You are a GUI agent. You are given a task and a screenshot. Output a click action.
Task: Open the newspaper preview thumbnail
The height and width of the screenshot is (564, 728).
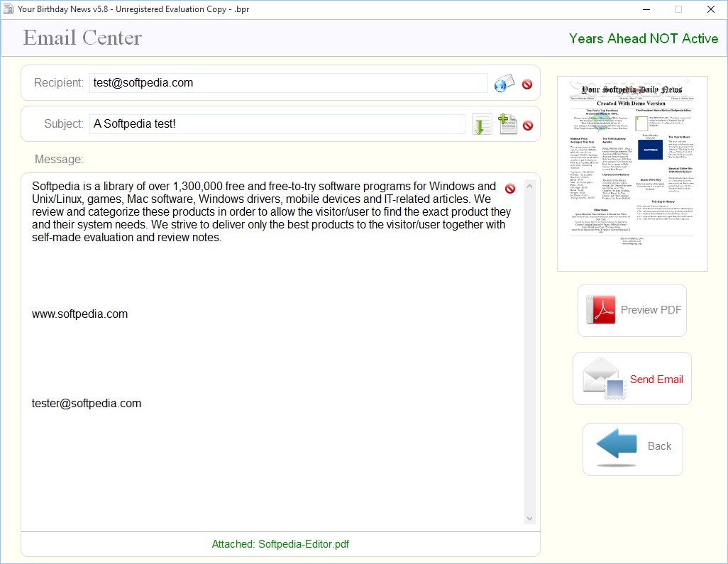tap(632, 174)
